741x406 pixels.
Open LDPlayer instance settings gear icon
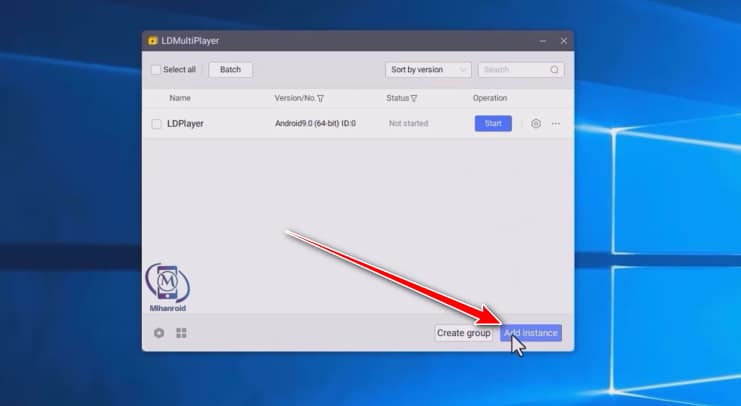tap(535, 123)
